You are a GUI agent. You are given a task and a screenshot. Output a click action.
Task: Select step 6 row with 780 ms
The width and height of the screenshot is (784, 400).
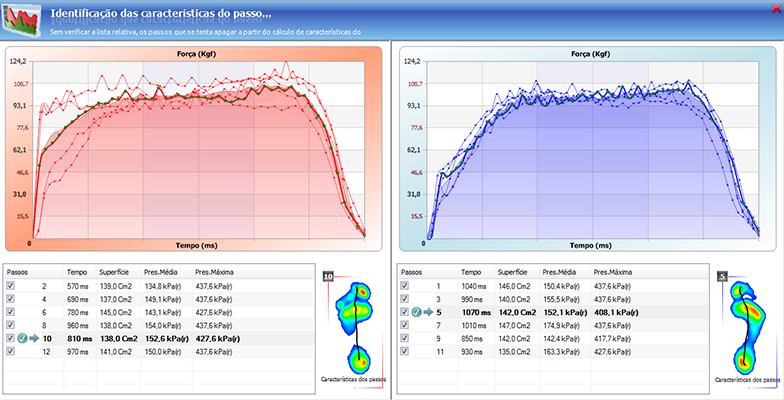(x=100, y=312)
